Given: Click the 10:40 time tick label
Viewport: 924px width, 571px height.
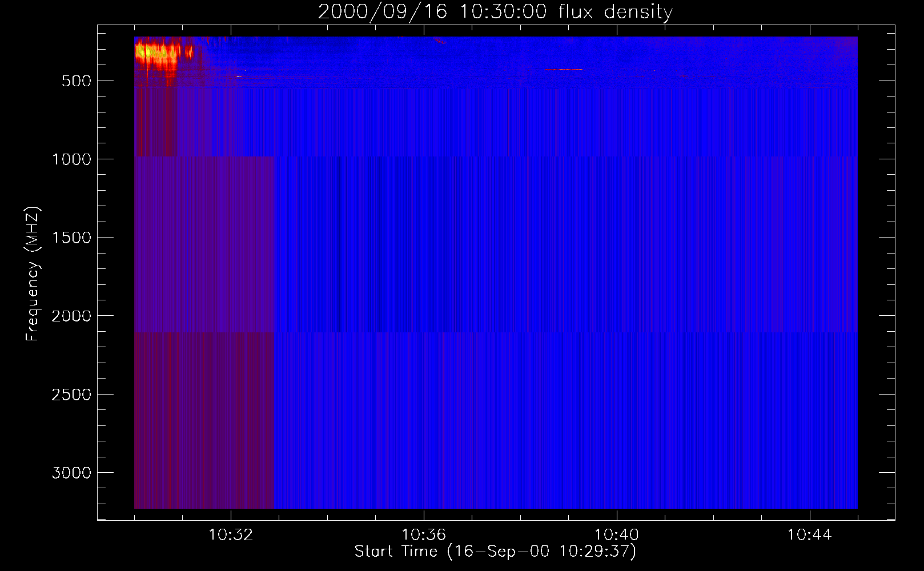Looking at the screenshot, I should pyautogui.click(x=617, y=535).
